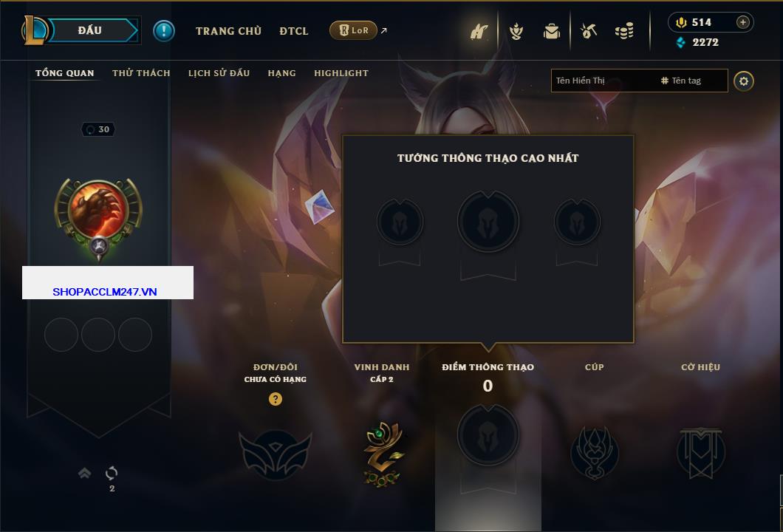This screenshot has height=532, width=783.
Task: Click the plus button beside 514 RP
Action: point(742,22)
